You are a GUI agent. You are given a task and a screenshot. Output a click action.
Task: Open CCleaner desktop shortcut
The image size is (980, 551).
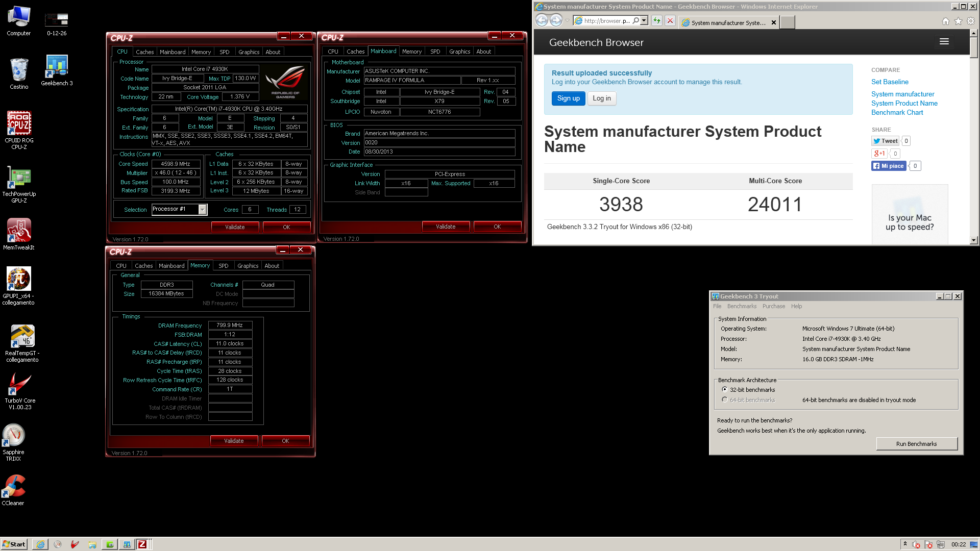(x=13, y=490)
